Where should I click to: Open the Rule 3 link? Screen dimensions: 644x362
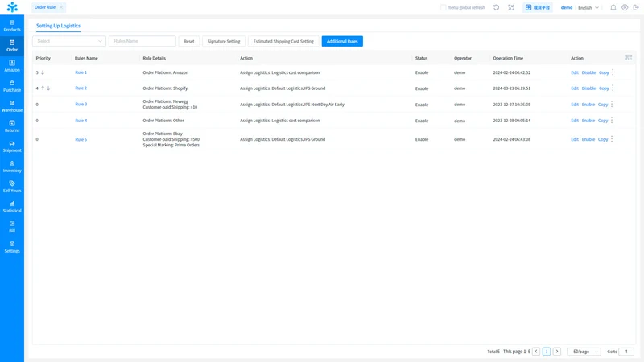81,105
